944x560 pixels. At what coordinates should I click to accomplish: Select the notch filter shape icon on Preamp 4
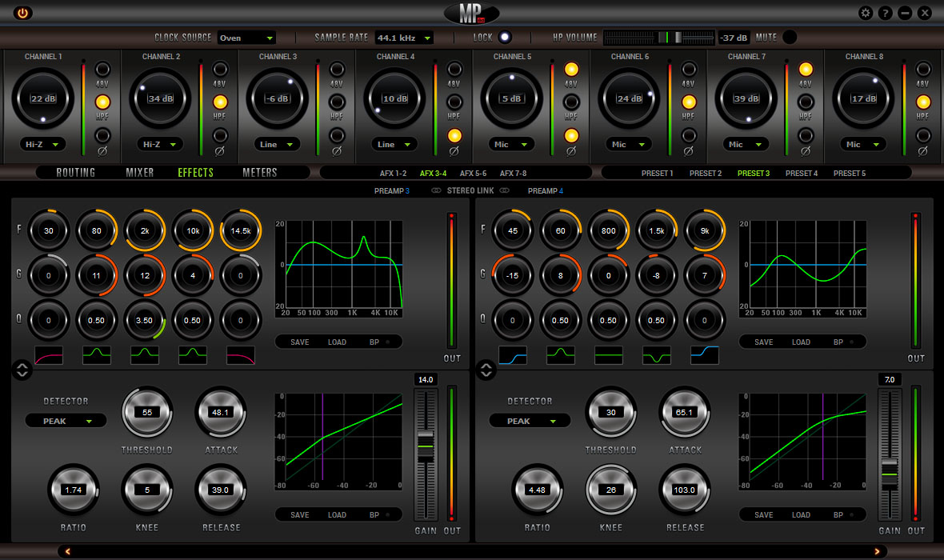pyautogui.click(x=656, y=355)
